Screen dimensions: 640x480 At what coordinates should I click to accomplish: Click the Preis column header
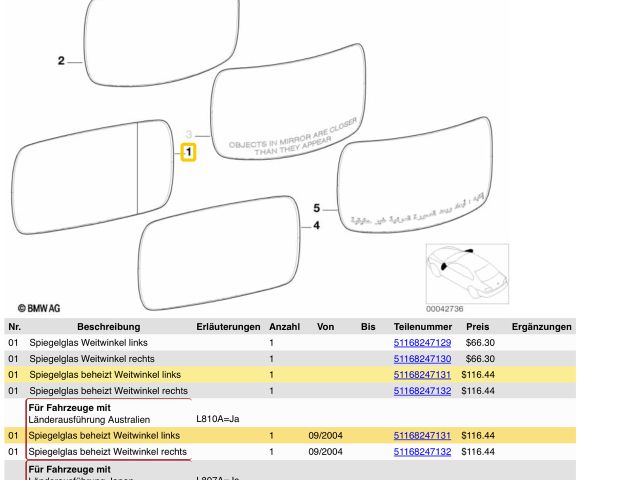click(x=478, y=327)
